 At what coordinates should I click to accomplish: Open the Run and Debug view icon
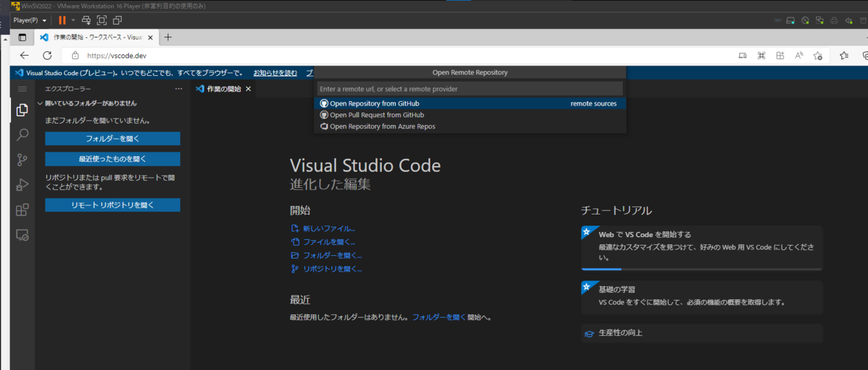pyautogui.click(x=22, y=185)
